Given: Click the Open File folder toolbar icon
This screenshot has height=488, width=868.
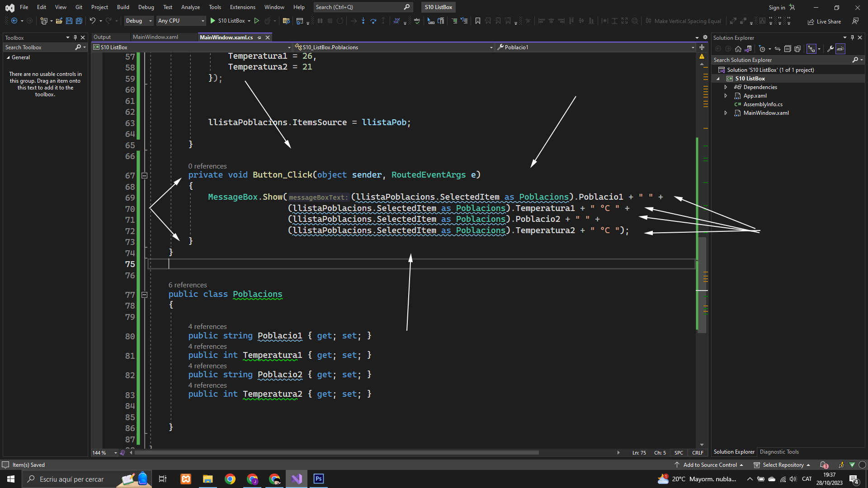Looking at the screenshot, I should [59, 21].
